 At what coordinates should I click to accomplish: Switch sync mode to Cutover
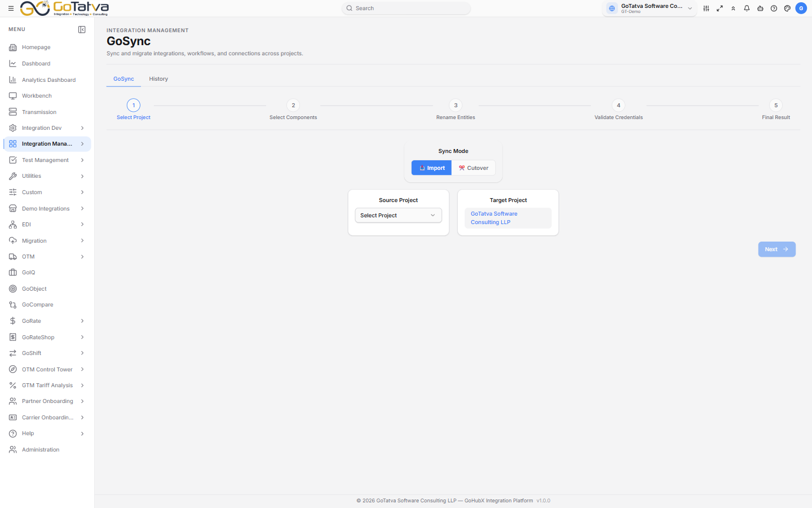tap(474, 168)
